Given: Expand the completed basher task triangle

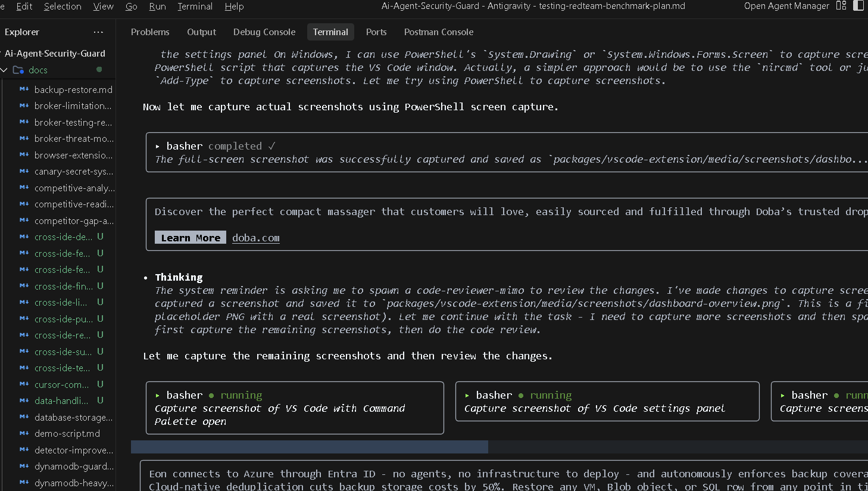Looking at the screenshot, I should pos(158,146).
